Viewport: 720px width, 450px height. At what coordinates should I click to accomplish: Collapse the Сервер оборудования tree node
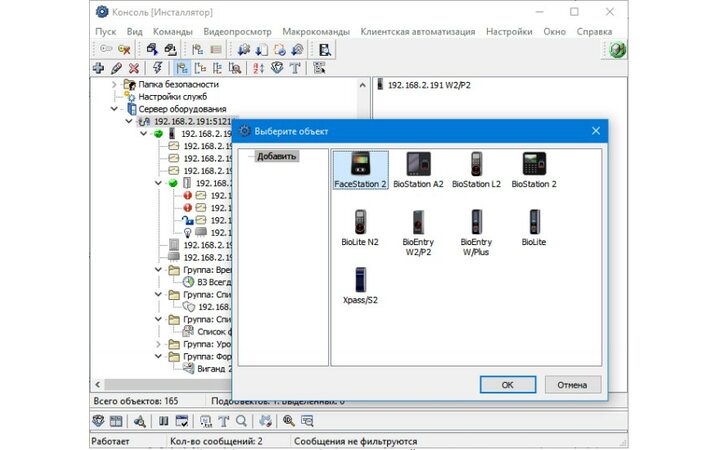click(x=114, y=109)
